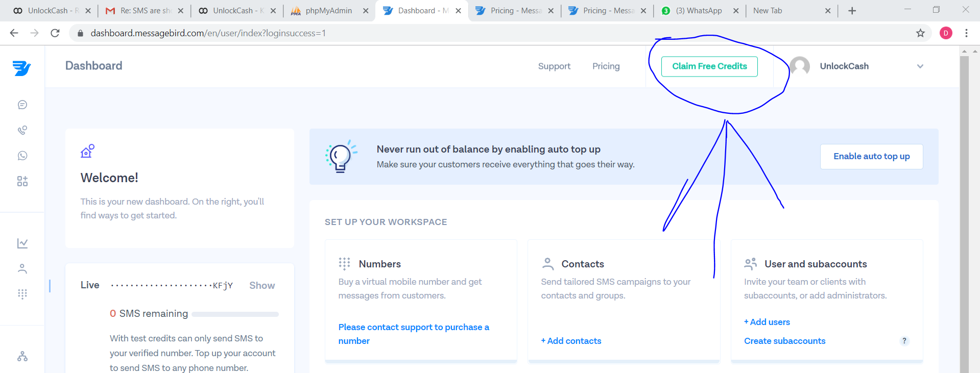Click the SMS remaining progress bar
Image resolution: width=980 pixels, height=373 pixels.
click(x=235, y=314)
